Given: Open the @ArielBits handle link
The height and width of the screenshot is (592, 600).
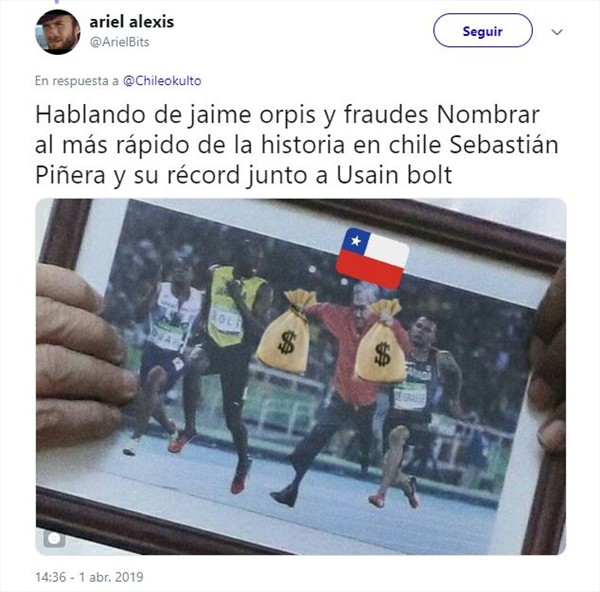Looking at the screenshot, I should coord(119,42).
